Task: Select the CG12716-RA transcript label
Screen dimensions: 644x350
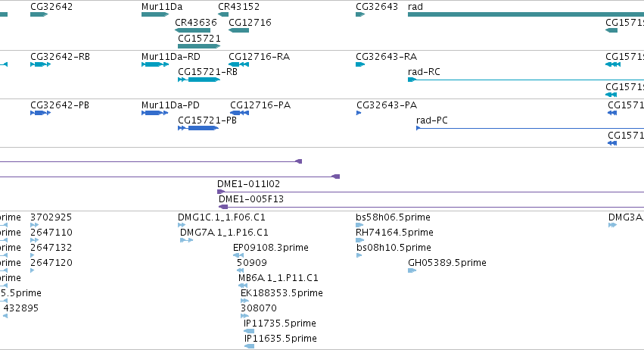Action: [259, 56]
